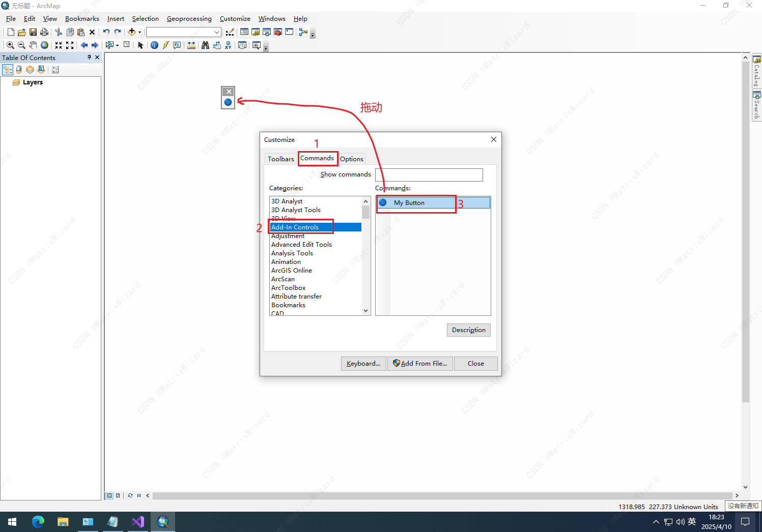Screen dimensions: 762x532
Task: Focus the Show commands containing field
Action: point(429,175)
